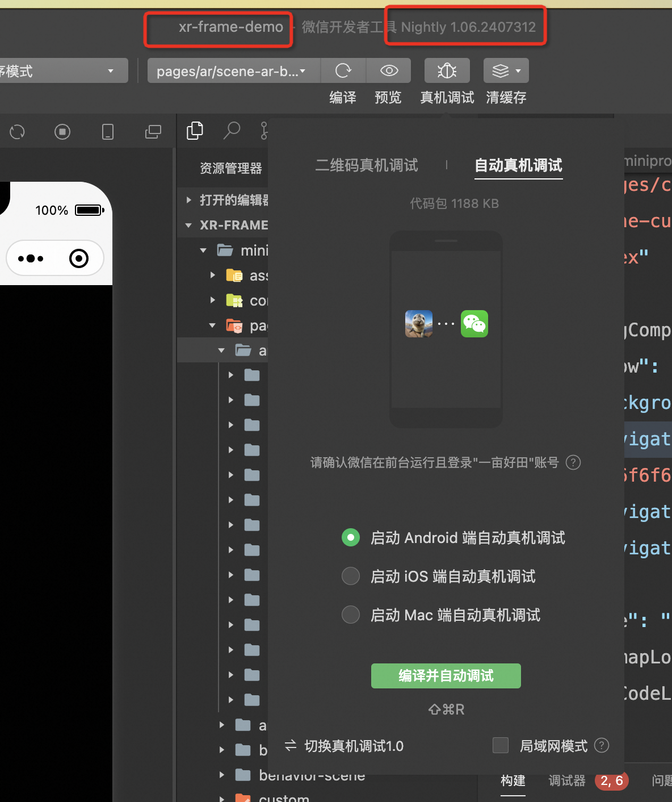
Task: Expand the co folder
Action: tap(213, 300)
